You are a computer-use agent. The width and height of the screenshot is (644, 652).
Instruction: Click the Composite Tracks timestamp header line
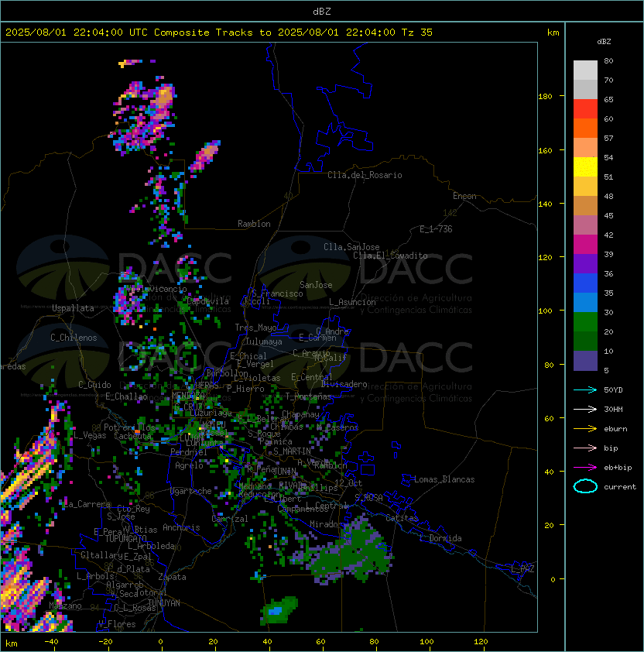(219, 33)
